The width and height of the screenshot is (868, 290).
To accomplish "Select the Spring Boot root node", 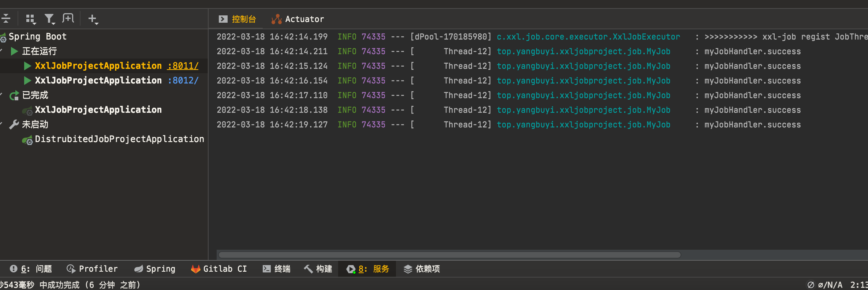I will pos(37,37).
